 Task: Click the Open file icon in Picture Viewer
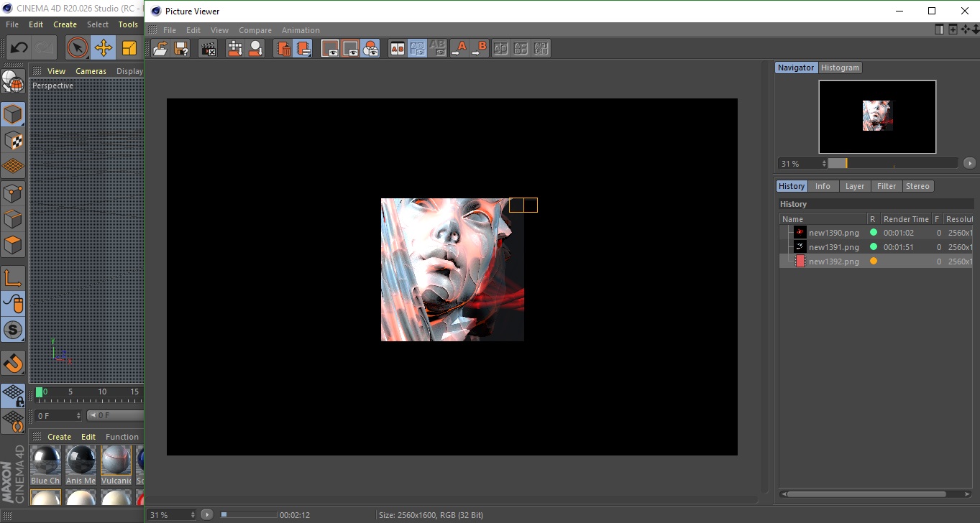pyautogui.click(x=161, y=49)
